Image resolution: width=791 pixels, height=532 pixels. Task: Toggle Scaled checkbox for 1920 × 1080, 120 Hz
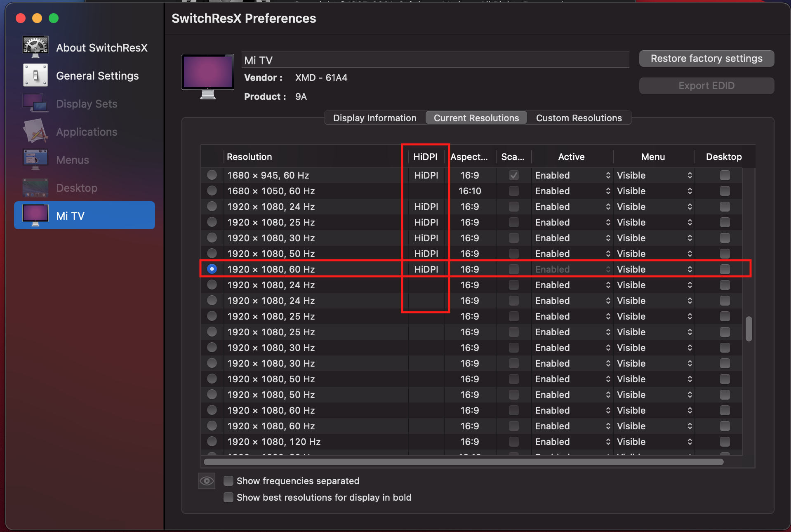point(514,442)
